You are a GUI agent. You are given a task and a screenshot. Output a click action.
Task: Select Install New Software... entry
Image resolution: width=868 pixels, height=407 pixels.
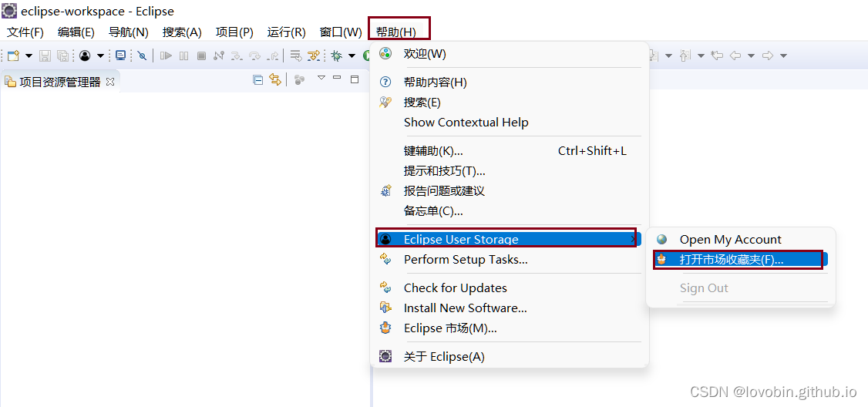click(x=510, y=308)
